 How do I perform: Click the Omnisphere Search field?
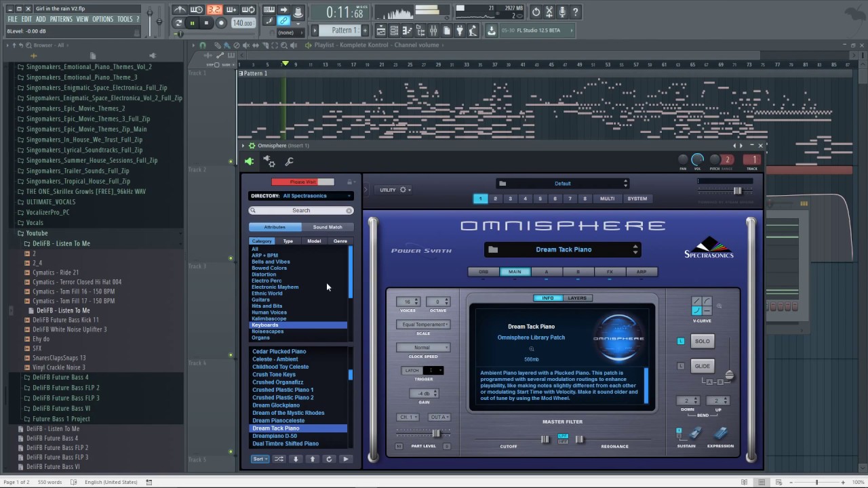tap(301, 211)
